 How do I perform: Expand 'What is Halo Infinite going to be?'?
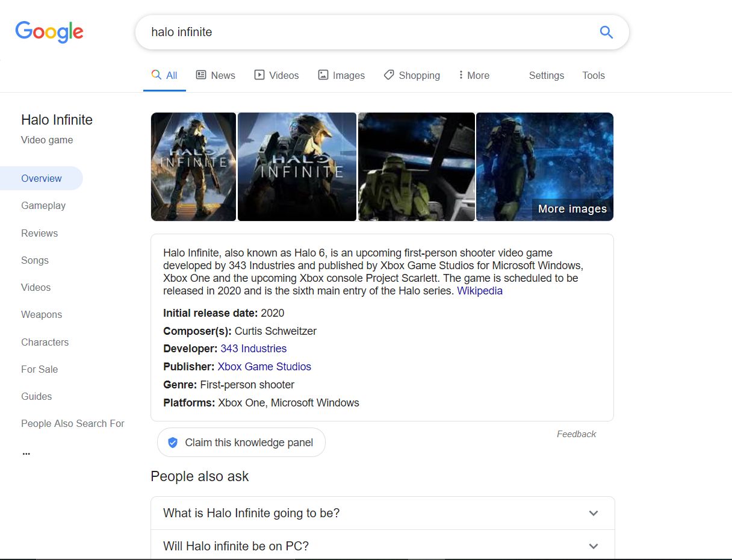(x=382, y=513)
